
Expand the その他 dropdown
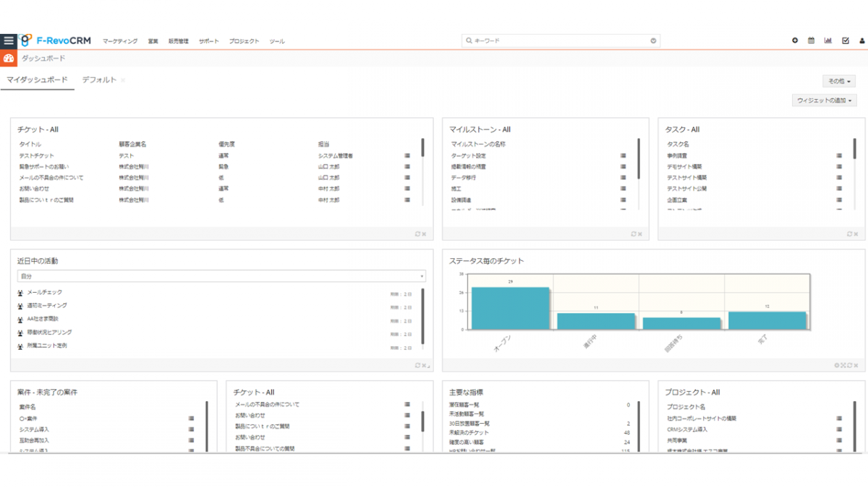coord(839,82)
